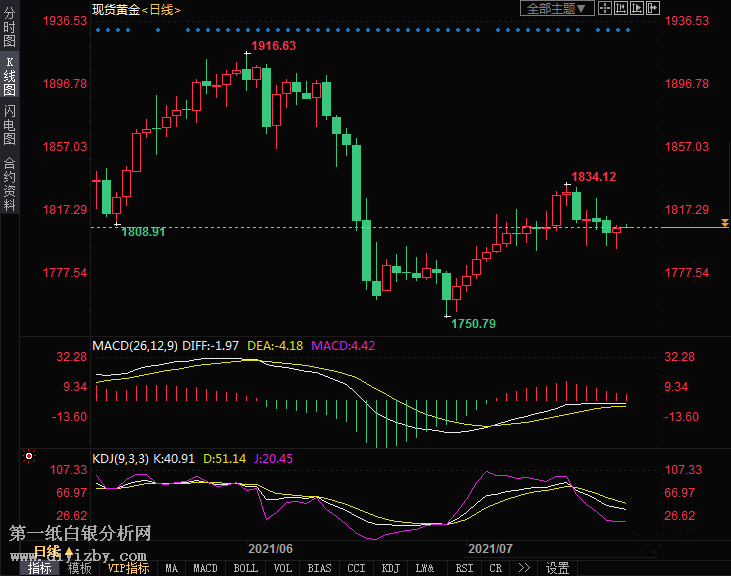Toggle the BOLL indicator in bottom bar
731x576 pixels.
(x=245, y=568)
